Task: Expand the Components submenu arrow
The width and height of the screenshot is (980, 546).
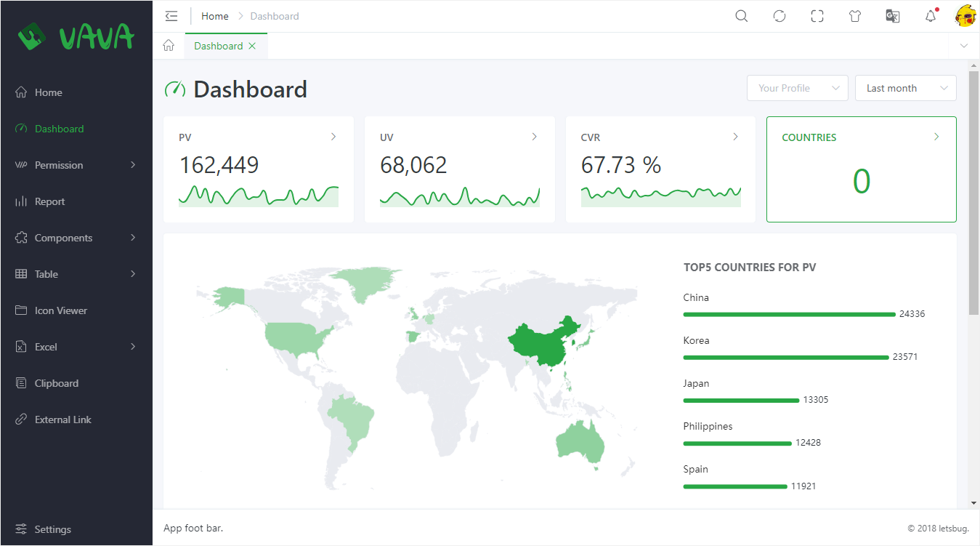Action: point(133,238)
